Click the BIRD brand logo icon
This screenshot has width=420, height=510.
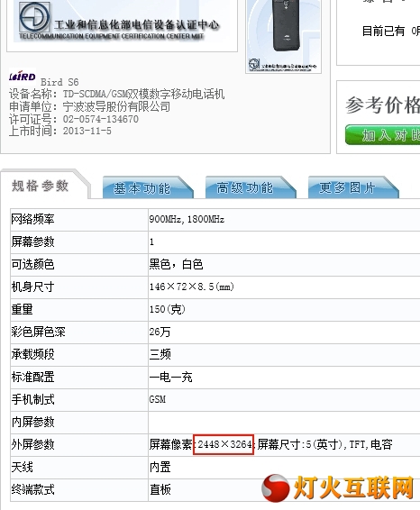(x=23, y=77)
